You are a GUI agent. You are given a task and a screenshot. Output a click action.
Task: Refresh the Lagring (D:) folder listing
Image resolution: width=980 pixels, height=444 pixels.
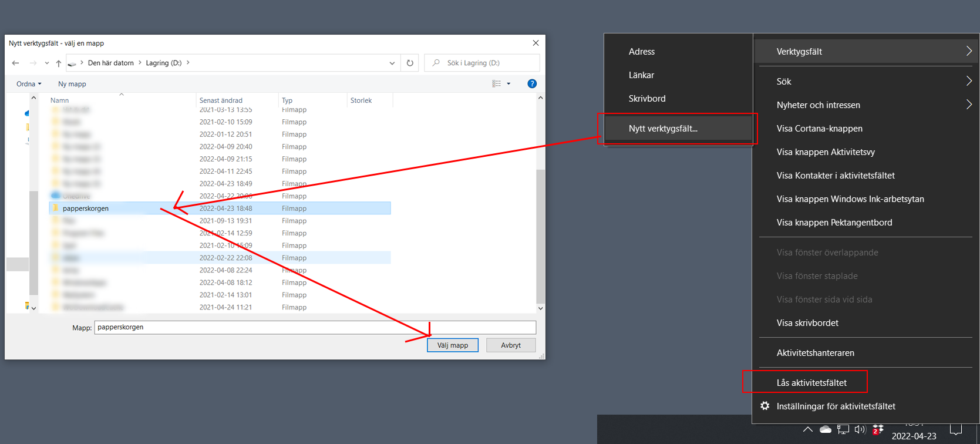410,63
